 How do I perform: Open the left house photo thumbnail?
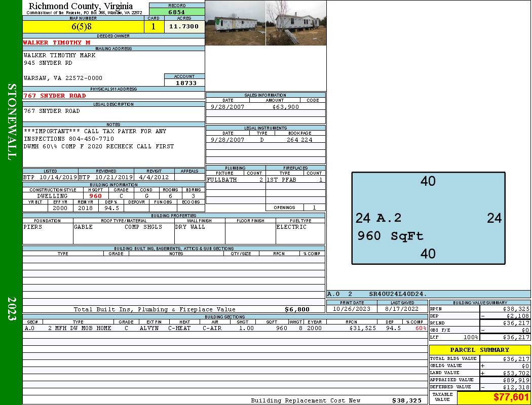(235, 23)
